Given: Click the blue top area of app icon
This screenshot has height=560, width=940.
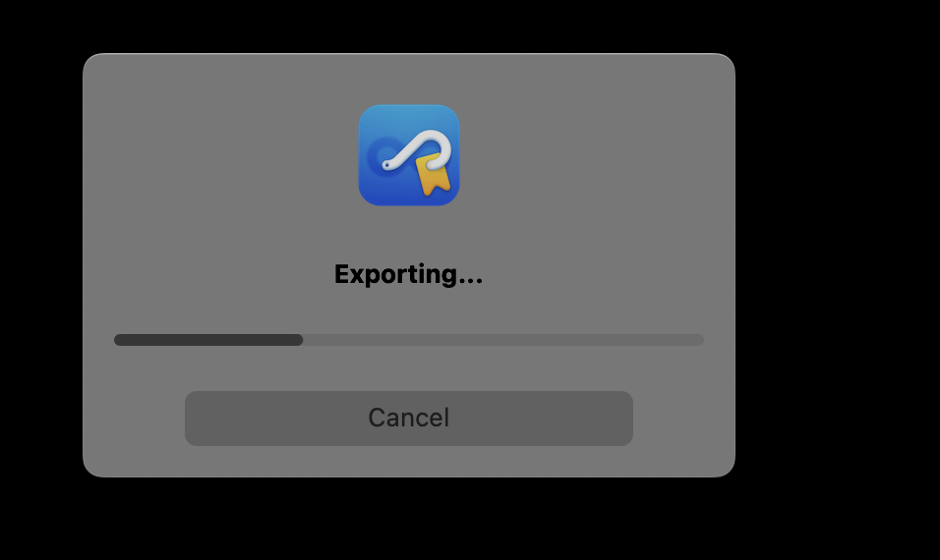Looking at the screenshot, I should point(409,117).
